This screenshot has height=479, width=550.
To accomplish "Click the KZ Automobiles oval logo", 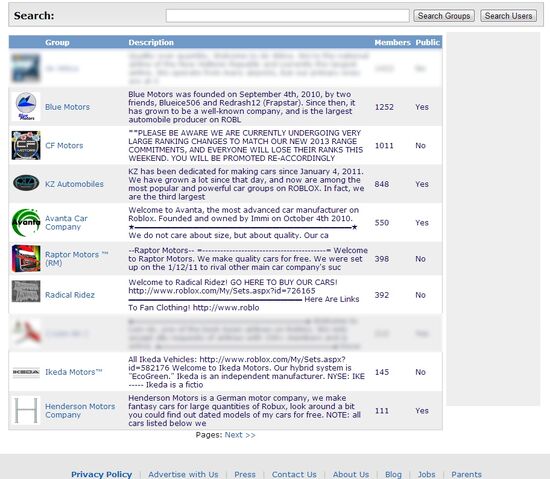I will tap(26, 183).
